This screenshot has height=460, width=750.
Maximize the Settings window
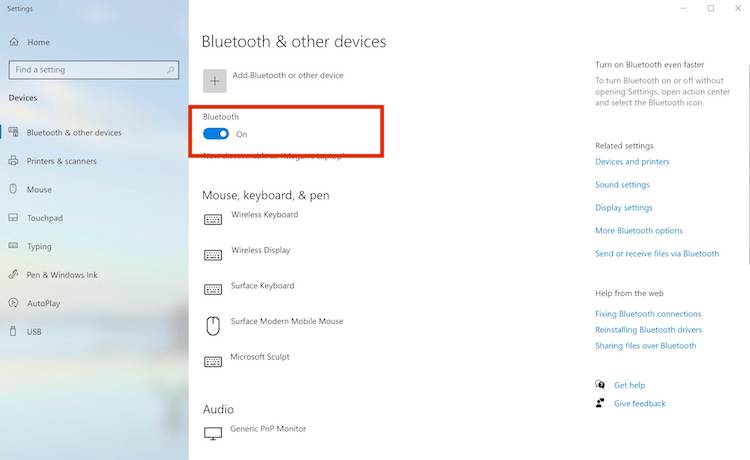click(x=711, y=8)
